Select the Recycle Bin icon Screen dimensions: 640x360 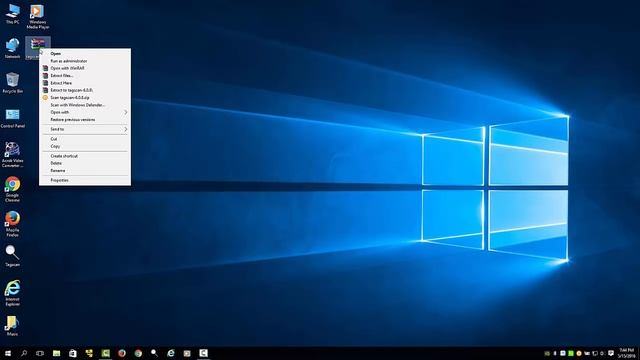tap(12, 82)
